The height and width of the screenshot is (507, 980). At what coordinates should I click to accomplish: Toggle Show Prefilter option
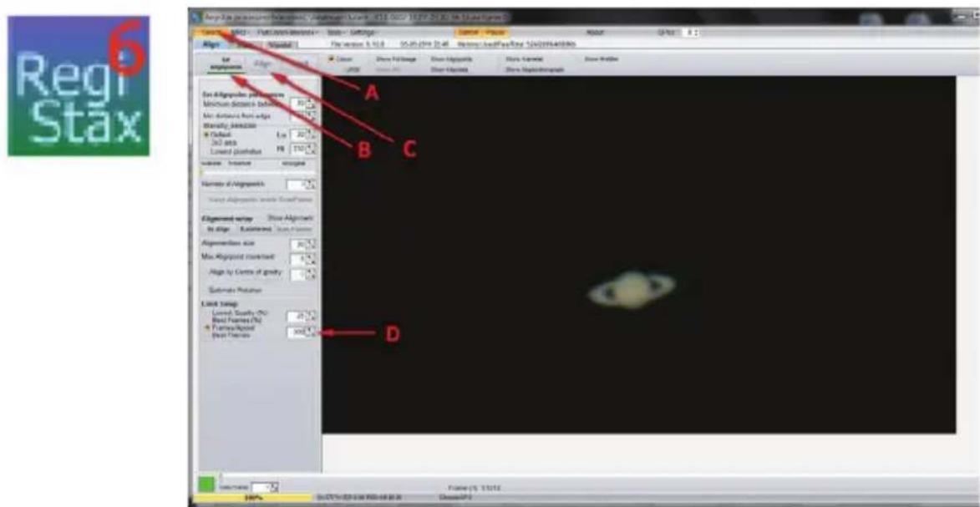601,59
